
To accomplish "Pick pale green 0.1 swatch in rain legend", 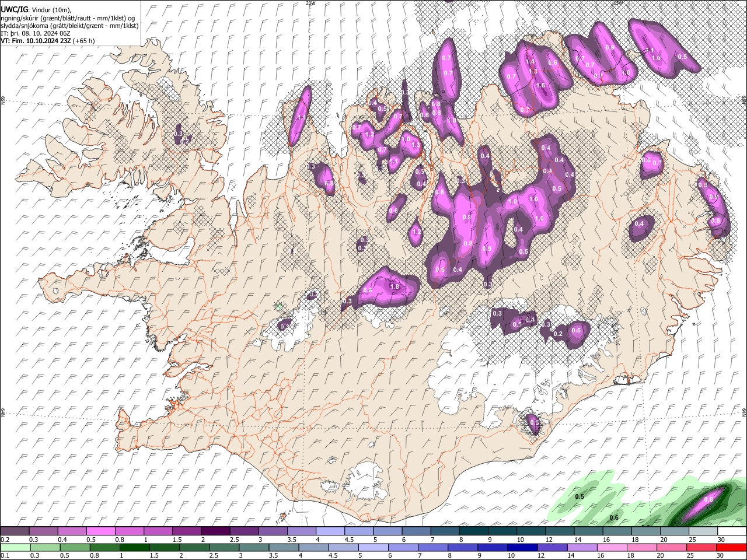I will (15, 547).
